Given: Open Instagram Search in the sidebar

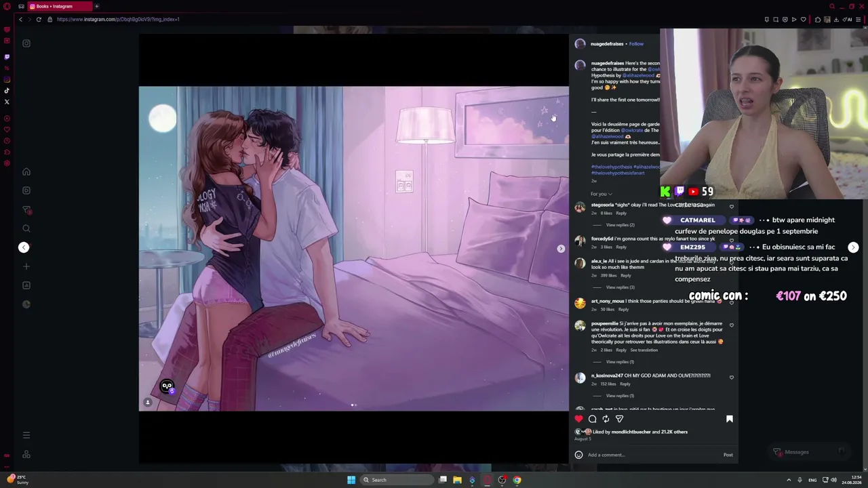Looking at the screenshot, I should pyautogui.click(x=26, y=228).
